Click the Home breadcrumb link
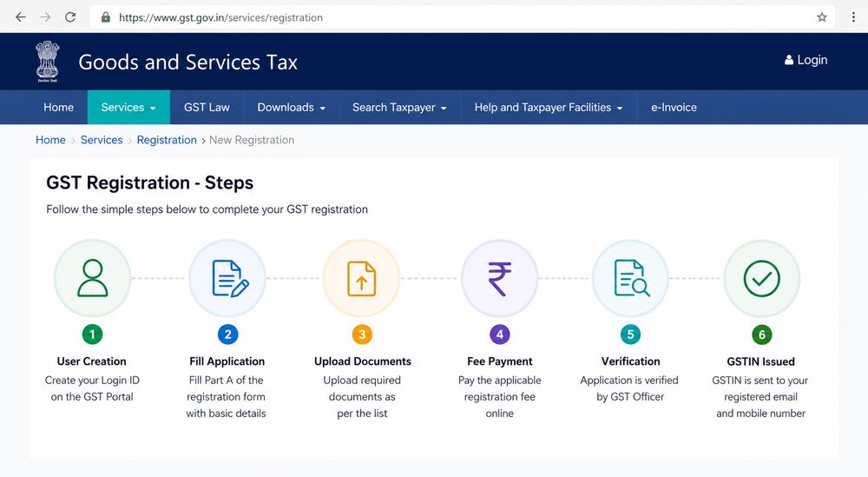This screenshot has width=868, height=477. click(x=50, y=140)
